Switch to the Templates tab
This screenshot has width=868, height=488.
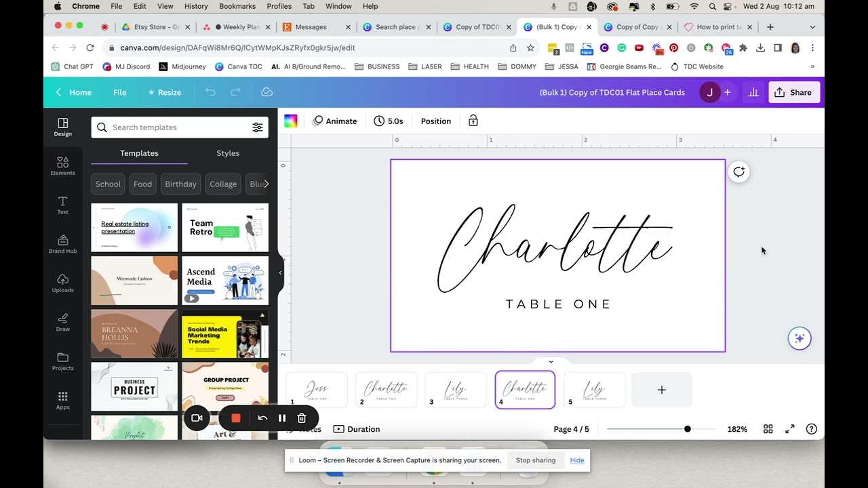click(x=139, y=153)
